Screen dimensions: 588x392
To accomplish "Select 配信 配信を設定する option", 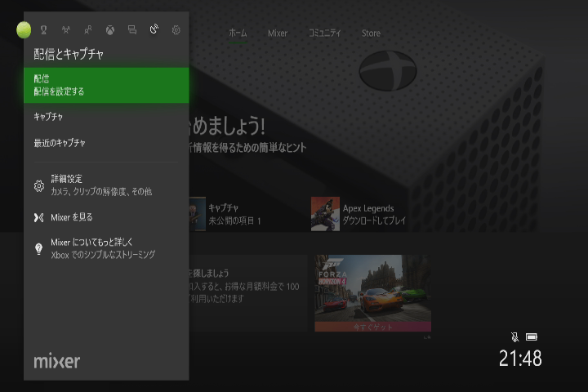I will pos(106,85).
